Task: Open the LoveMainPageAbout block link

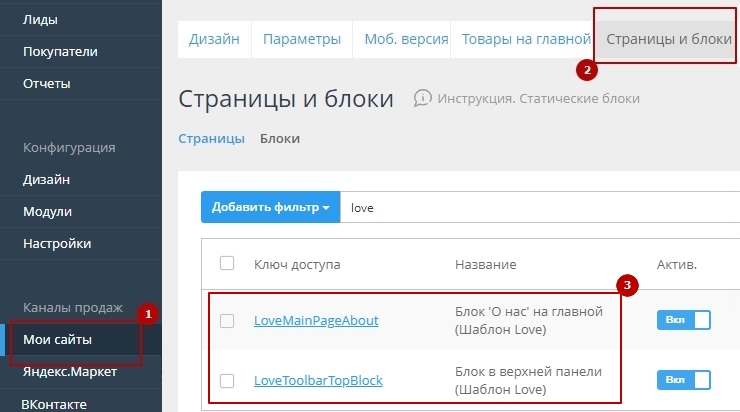Action: click(316, 321)
